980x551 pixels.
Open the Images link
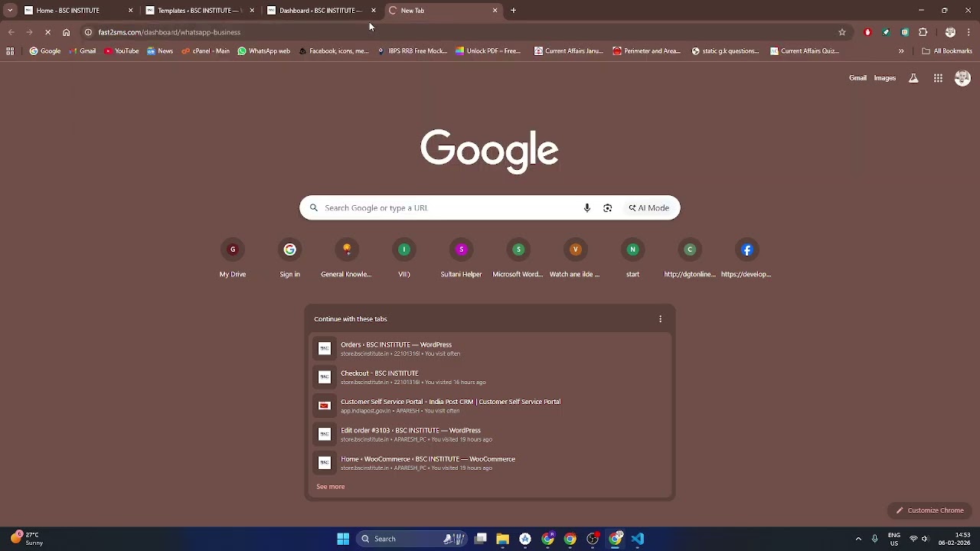tap(885, 78)
